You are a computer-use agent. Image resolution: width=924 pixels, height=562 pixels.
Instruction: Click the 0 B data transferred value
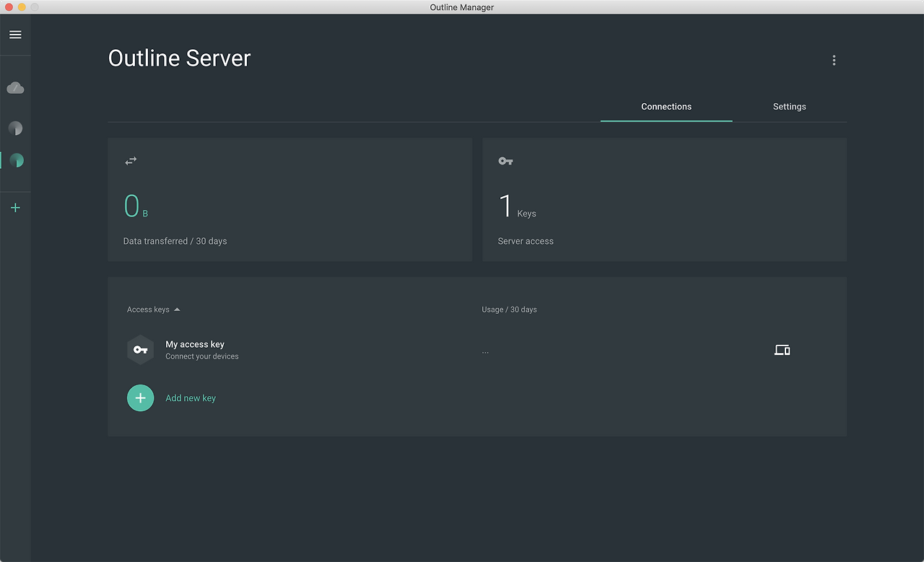136,206
